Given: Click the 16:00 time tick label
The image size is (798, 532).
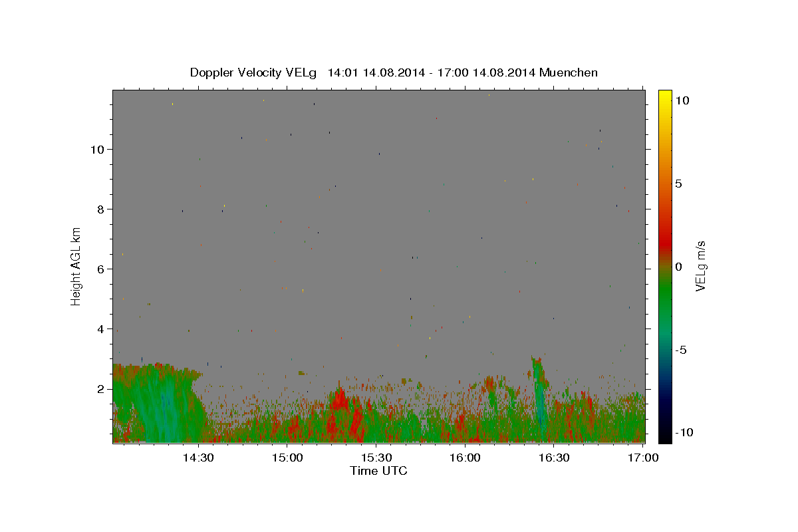Looking at the screenshot, I should (x=465, y=458).
